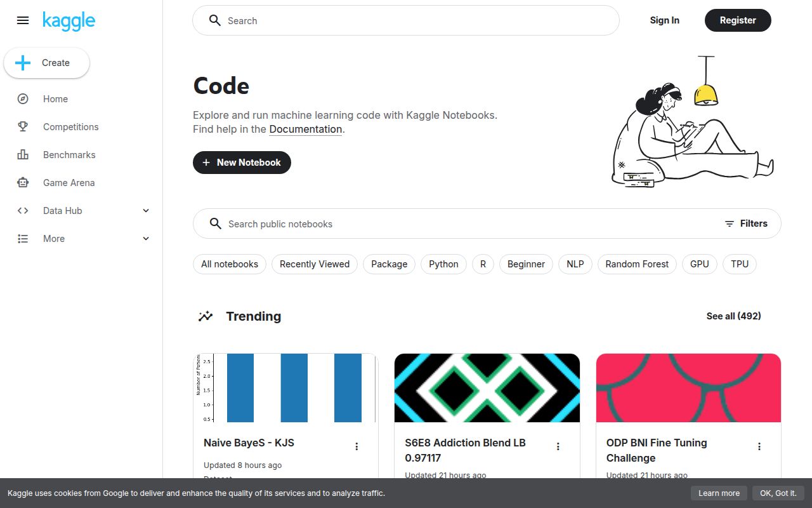
Task: Open Naive BayeS - KJS thumbnail
Action: click(285, 388)
